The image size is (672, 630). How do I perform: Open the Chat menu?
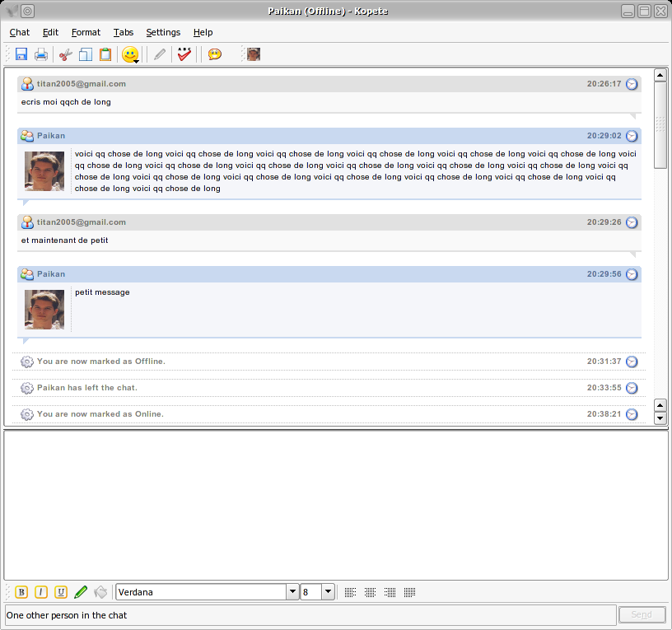tap(19, 32)
